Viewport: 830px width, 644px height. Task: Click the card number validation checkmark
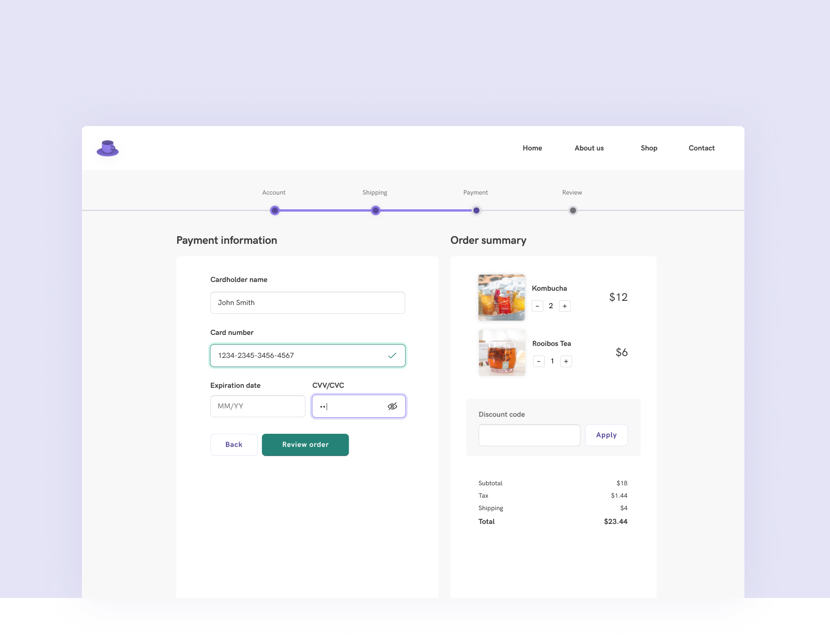pos(392,356)
